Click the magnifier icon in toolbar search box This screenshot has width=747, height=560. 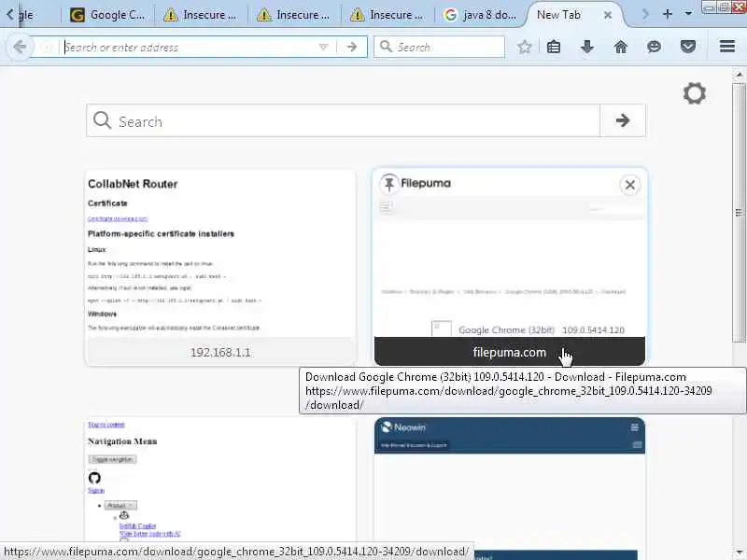pyautogui.click(x=386, y=47)
